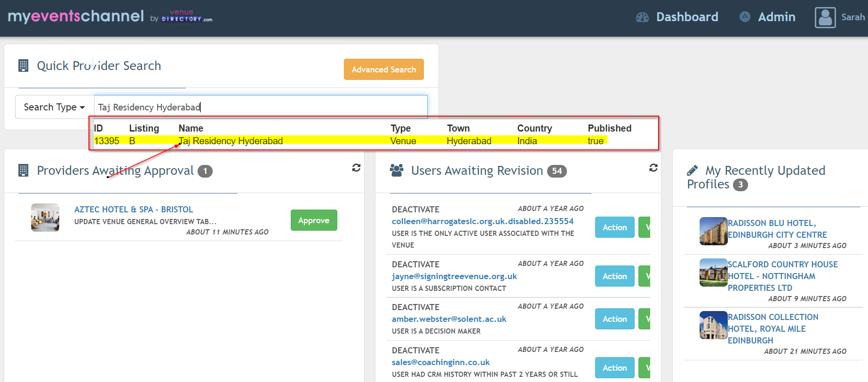Screen dimensions: 868x382
Task: Click the Providers Awaiting Approval building icon
Action: pos(23,171)
